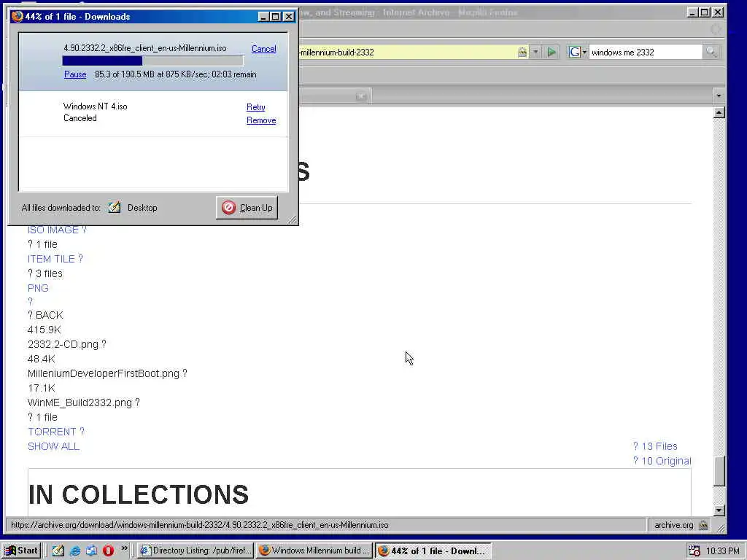
Task: Click MilleniumDeveloperFirstBoot.png file name
Action: 104,373
